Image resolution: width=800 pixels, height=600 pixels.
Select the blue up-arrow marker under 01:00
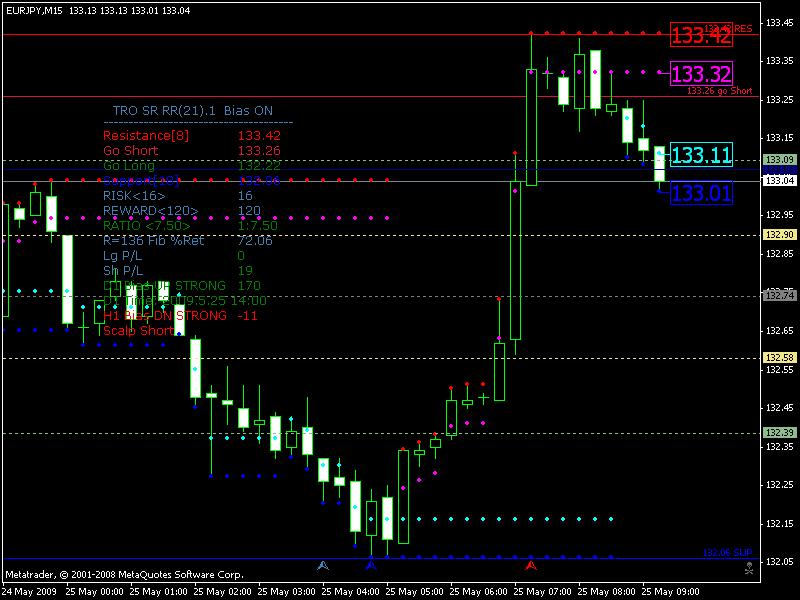click(x=322, y=565)
